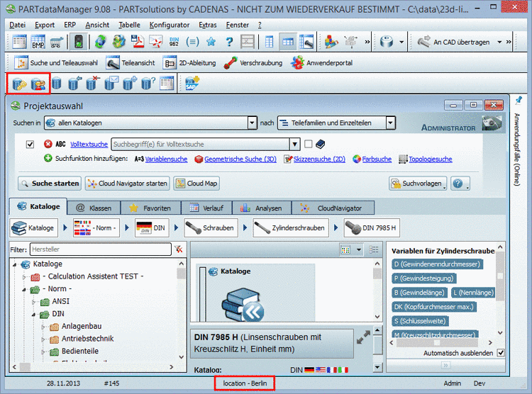Click the database with envelope icon
Viewport: 532px width, 394px height.
(111, 83)
